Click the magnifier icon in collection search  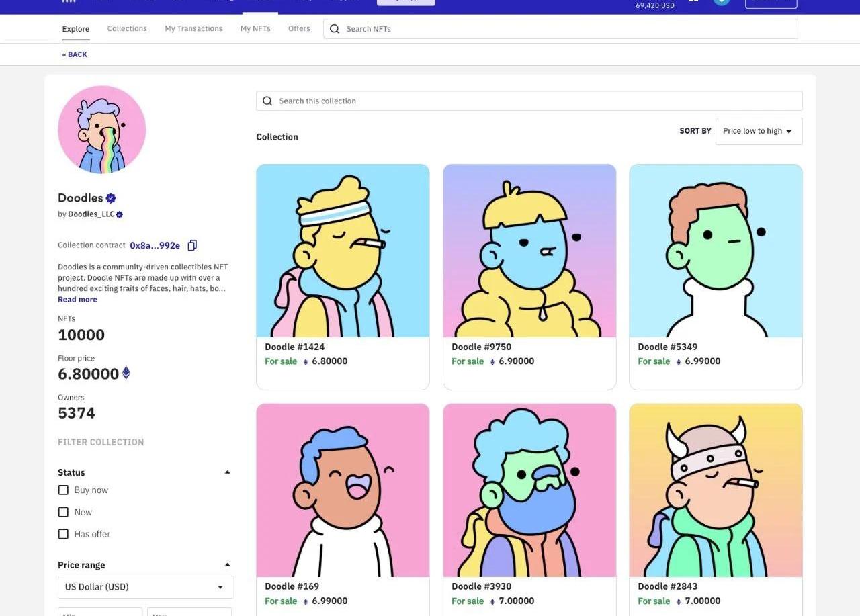[x=267, y=101]
